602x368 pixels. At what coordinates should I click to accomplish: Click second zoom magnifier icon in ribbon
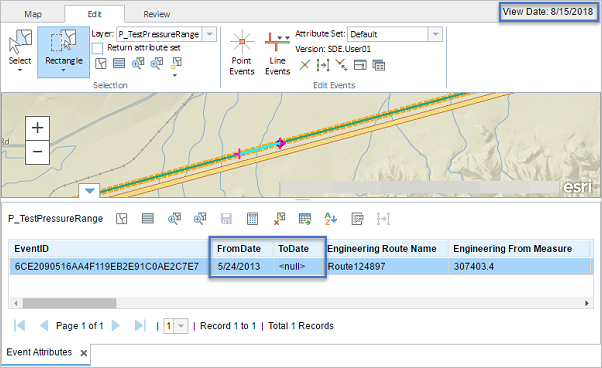click(x=156, y=63)
